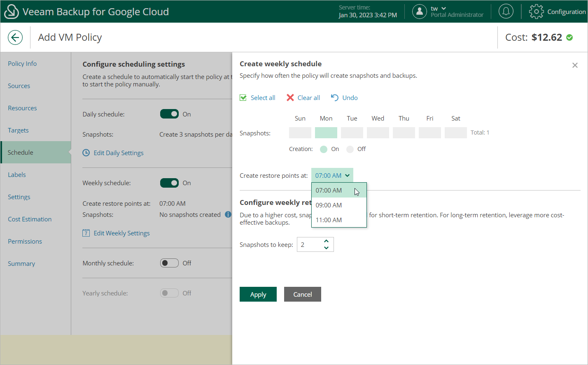Toggle the Saturday snapshot cell
Screen dimensions: 588x365
tap(456, 133)
